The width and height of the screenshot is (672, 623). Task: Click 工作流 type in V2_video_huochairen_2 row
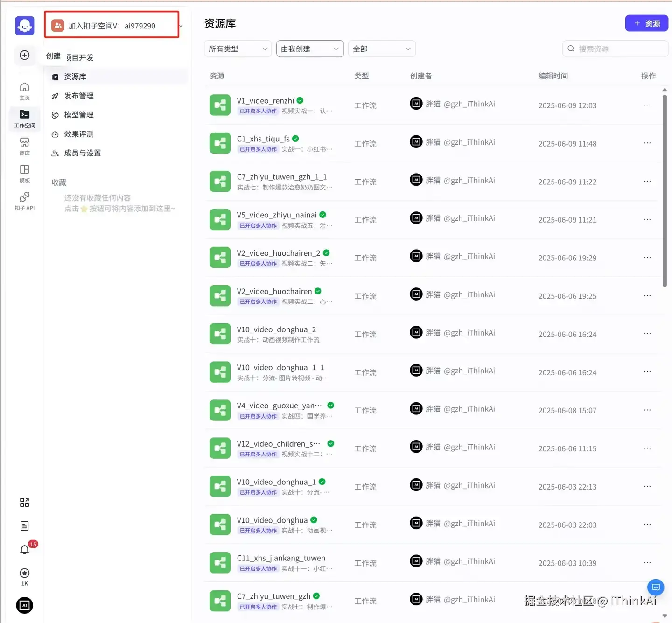tap(365, 258)
